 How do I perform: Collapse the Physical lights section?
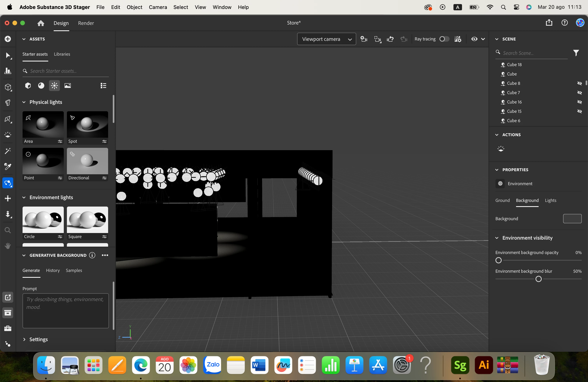pyautogui.click(x=24, y=102)
